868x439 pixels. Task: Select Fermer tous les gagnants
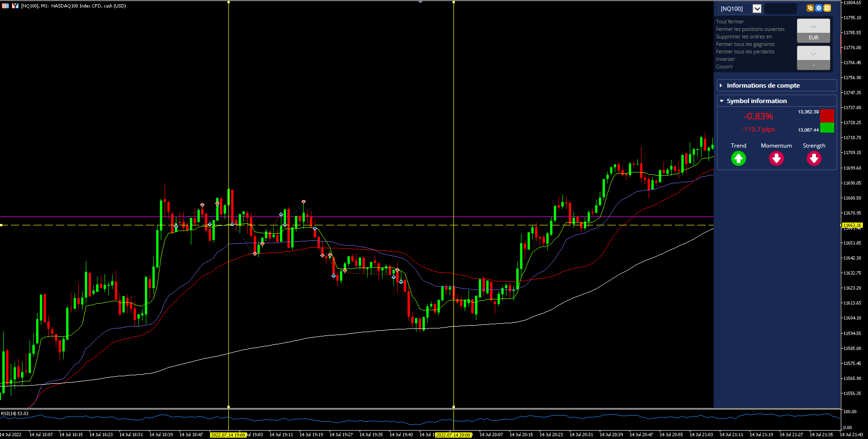click(745, 44)
